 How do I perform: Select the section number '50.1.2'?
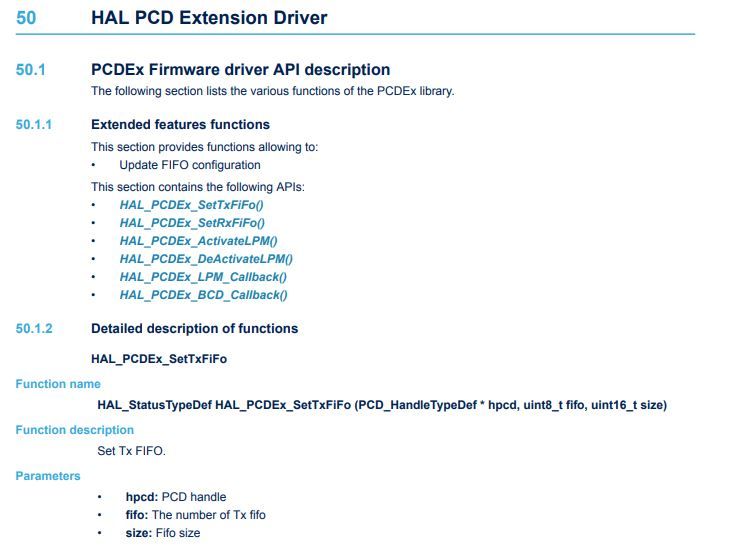click(34, 328)
